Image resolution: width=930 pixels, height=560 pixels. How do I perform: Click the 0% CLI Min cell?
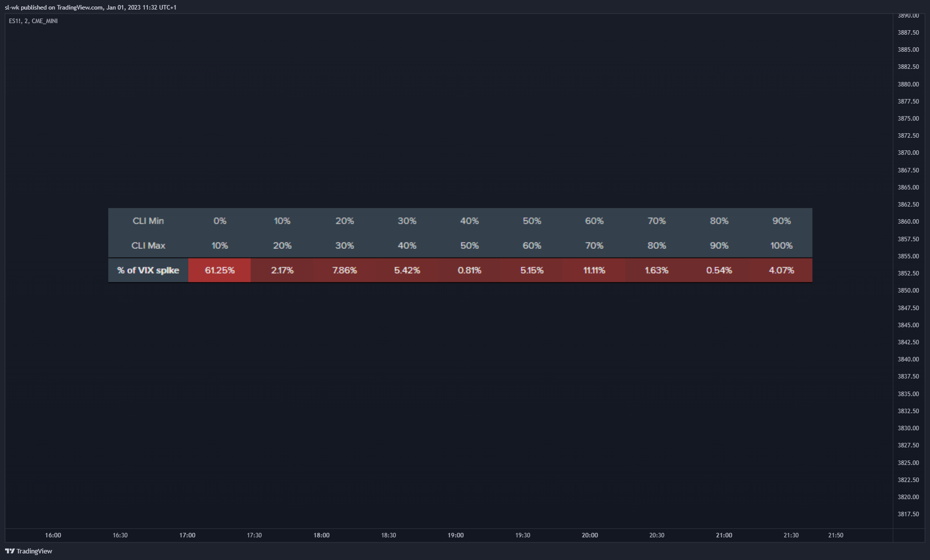tap(219, 221)
